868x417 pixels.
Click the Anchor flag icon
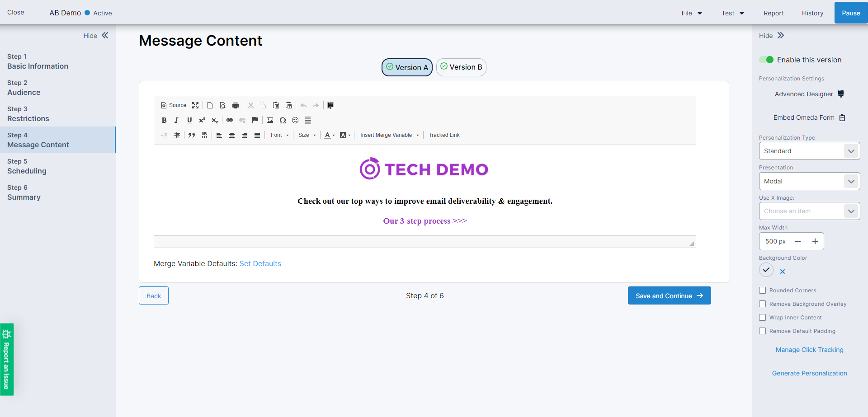tap(255, 120)
